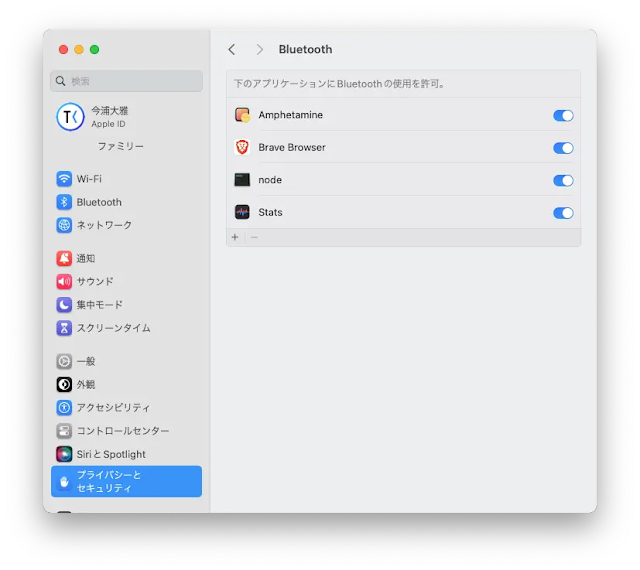
Task: Click the ネットワーク globe icon
Action: coord(64,225)
